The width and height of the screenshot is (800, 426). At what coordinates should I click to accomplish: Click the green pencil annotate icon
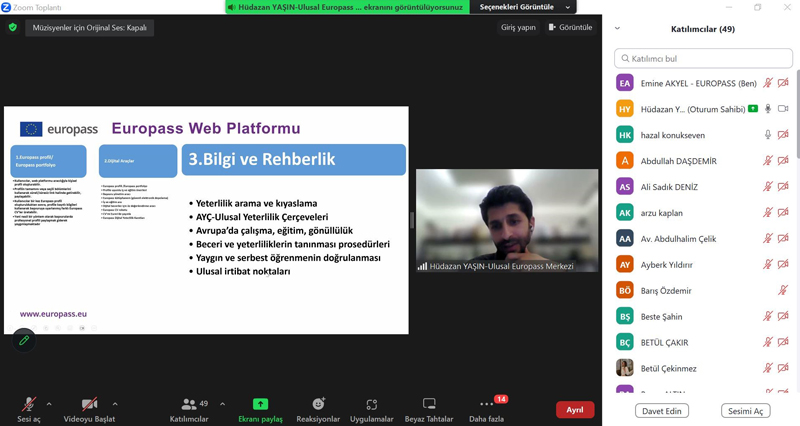24,340
